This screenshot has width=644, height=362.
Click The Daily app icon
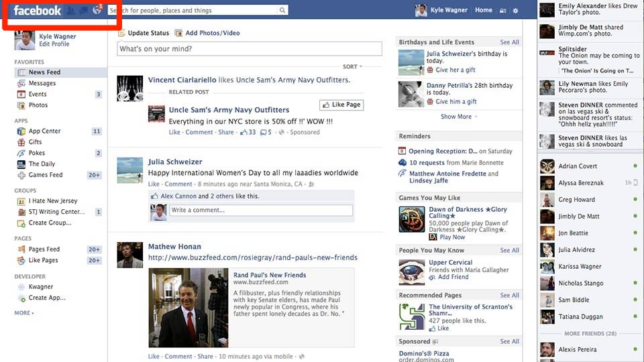tap(21, 164)
